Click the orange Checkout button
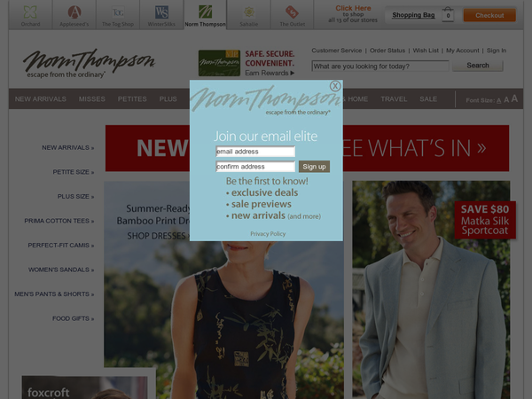532x399 pixels. (489, 15)
